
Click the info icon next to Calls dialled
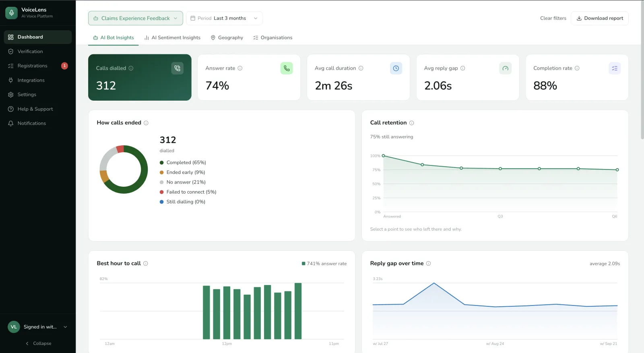point(131,68)
